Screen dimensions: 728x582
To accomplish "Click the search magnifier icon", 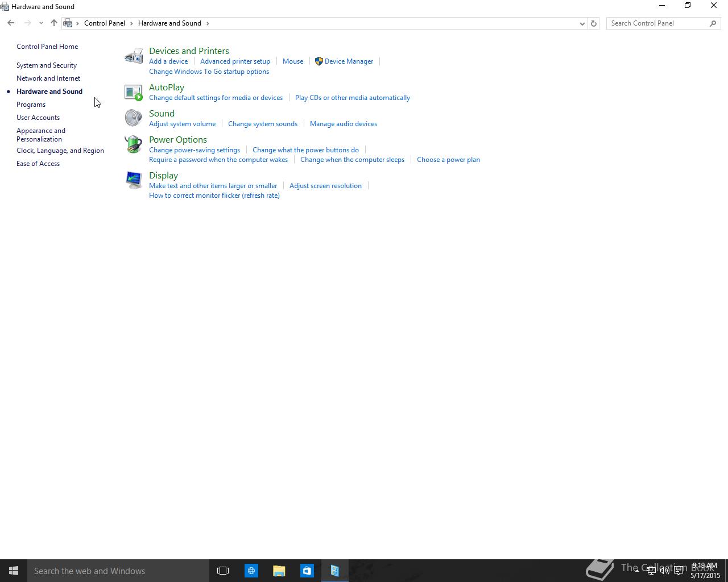I will click(x=713, y=23).
